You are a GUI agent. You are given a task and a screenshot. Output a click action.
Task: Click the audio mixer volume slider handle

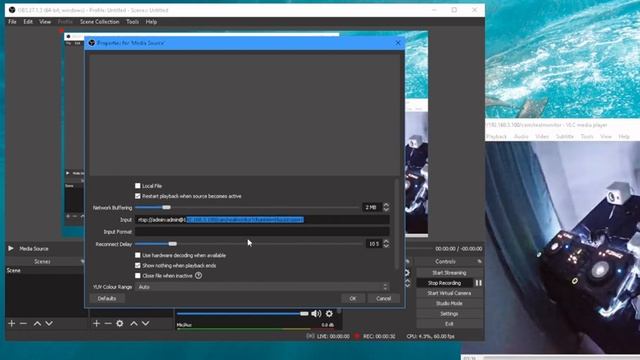click(x=304, y=313)
